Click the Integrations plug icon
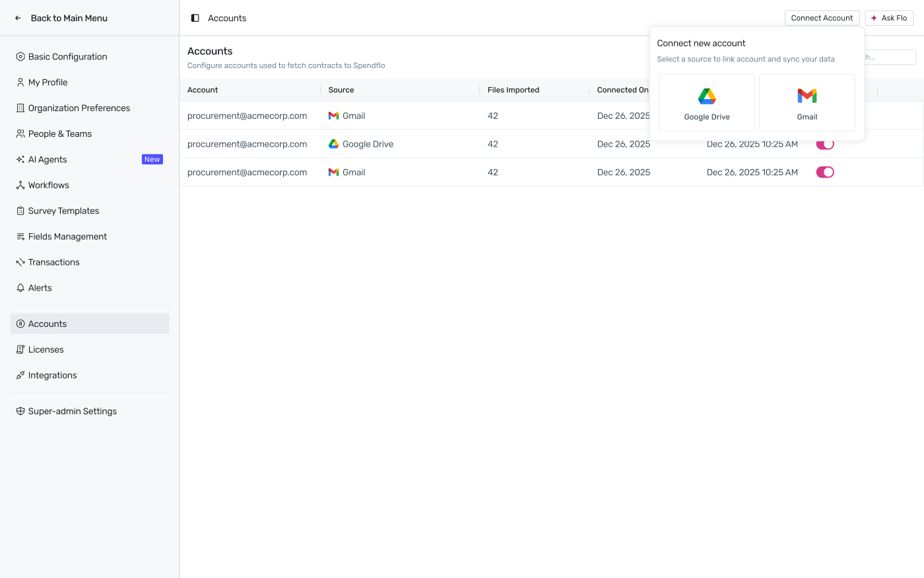Screen dimensions: 924x578 [20, 376]
